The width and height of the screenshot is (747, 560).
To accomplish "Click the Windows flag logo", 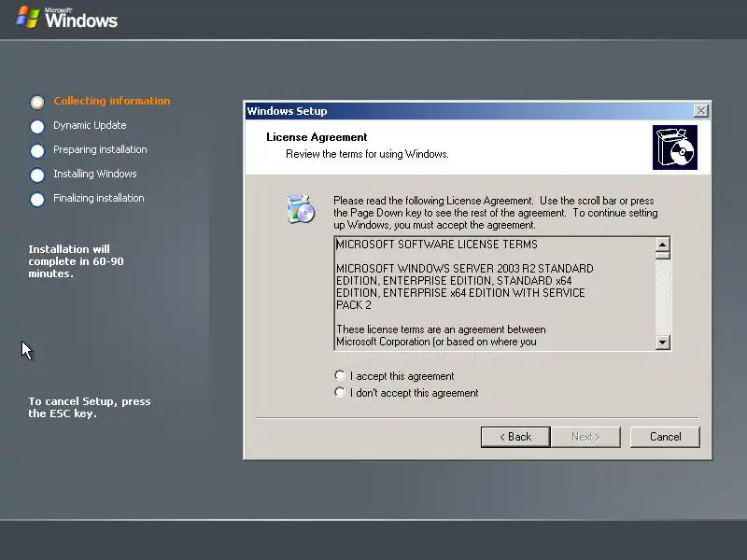I will tap(27, 18).
